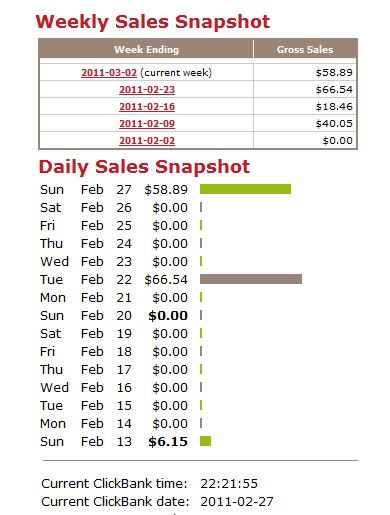
Task: Open the 2011-03-02 week ending link
Action: pyautogui.click(x=109, y=73)
